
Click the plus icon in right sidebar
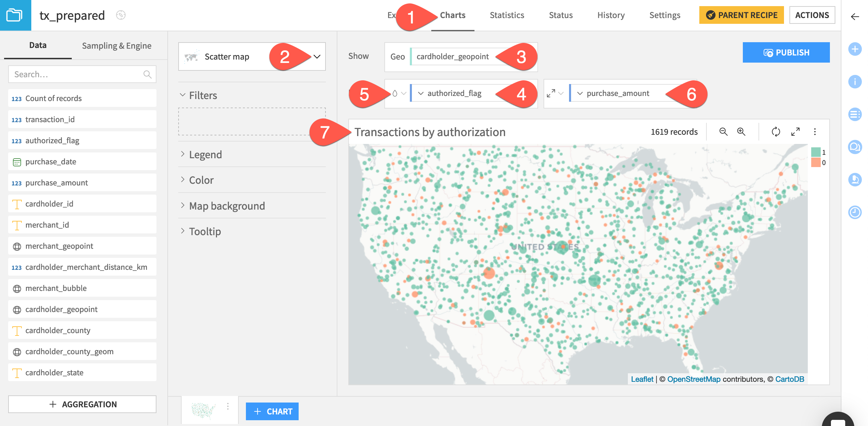(855, 49)
